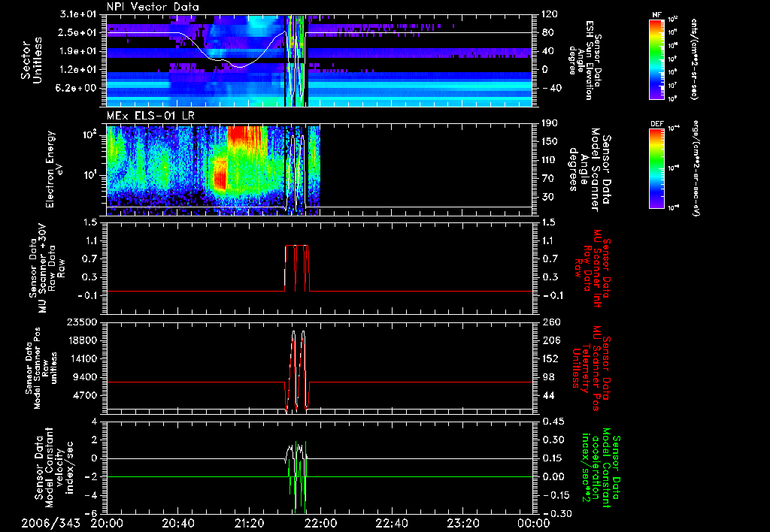The height and width of the screenshot is (532, 770).
Task: Click the "3.1e+01" sector tick value
Action: click(77, 14)
